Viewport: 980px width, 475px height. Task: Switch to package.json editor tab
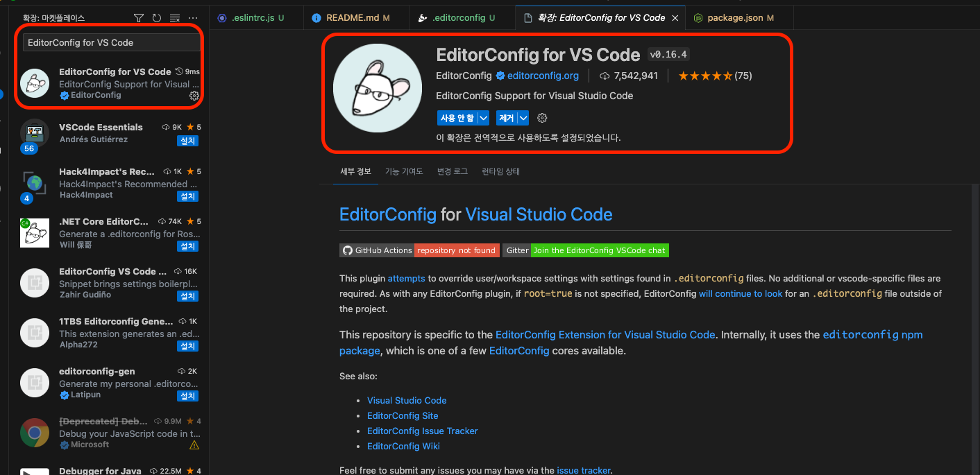(x=738, y=17)
